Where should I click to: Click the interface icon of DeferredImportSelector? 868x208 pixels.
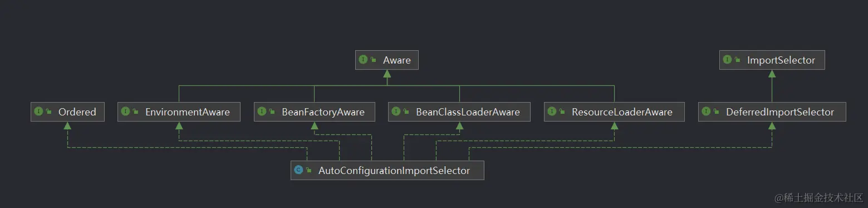(707, 112)
